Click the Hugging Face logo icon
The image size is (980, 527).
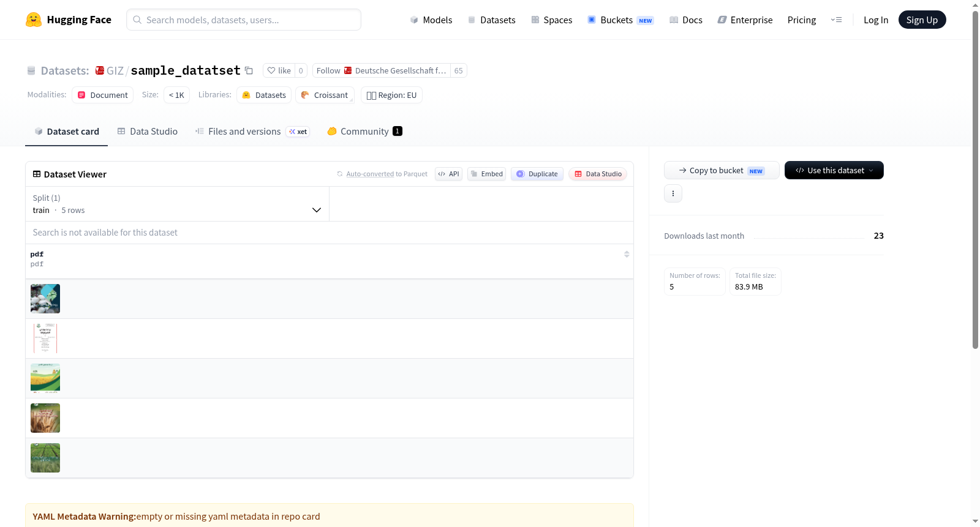(34, 20)
